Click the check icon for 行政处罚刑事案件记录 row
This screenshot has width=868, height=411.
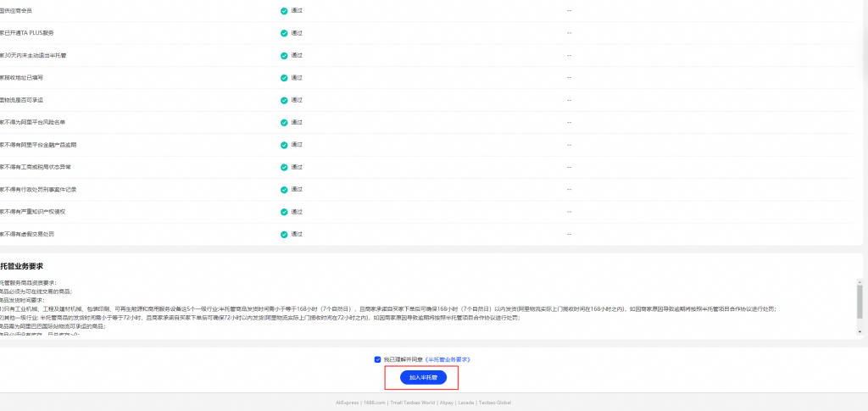click(284, 190)
